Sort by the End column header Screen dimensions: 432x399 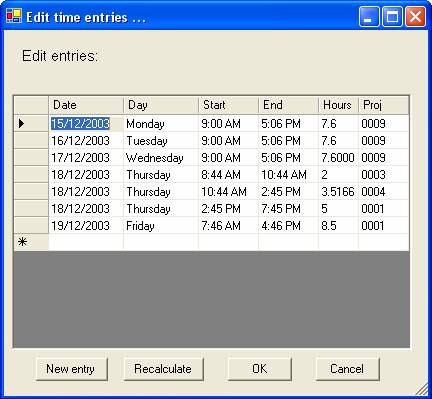pos(288,105)
